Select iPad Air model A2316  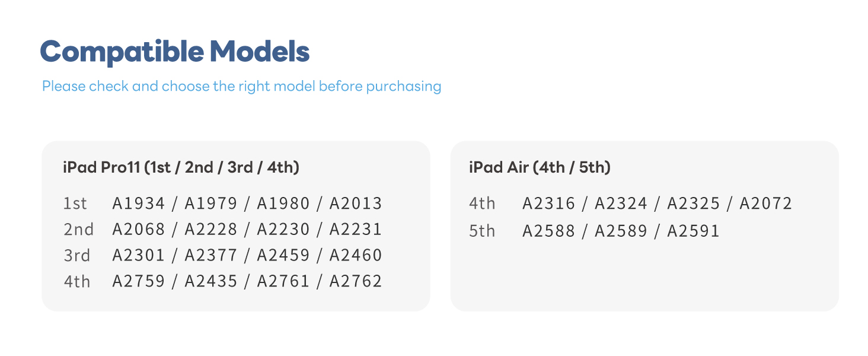coord(548,204)
